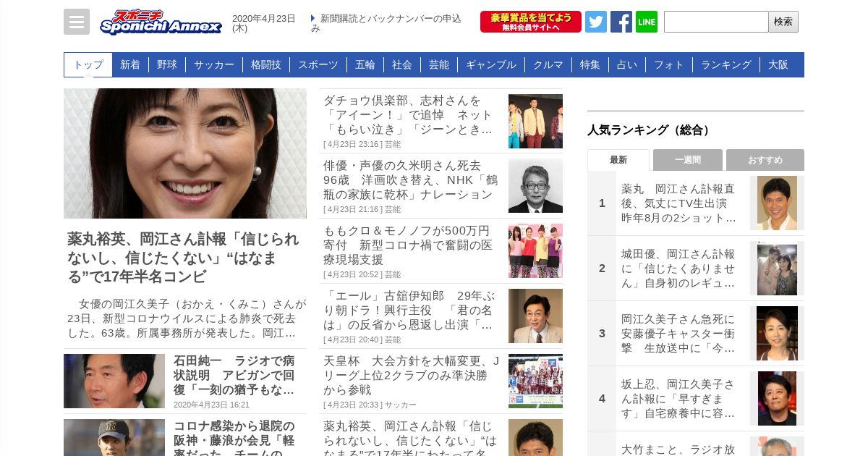Select the 占い nav tab
This screenshot has height=456, width=868.
(627, 64)
